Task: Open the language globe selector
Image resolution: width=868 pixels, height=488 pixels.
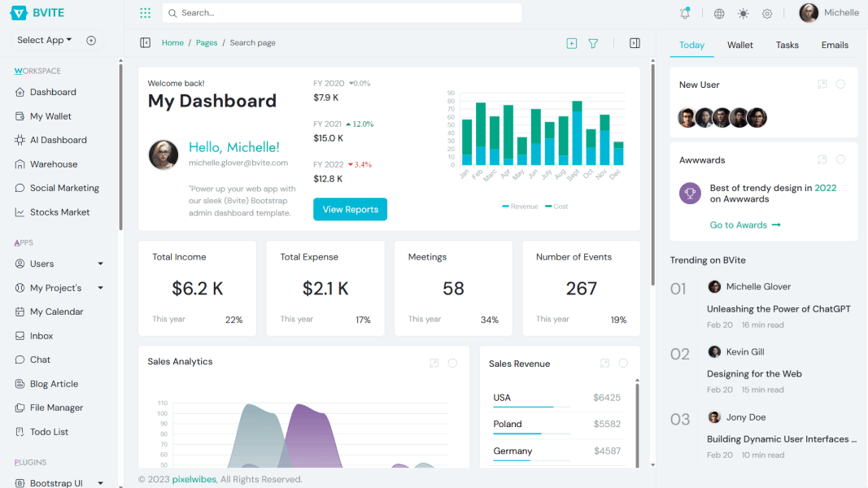Action: tap(718, 13)
